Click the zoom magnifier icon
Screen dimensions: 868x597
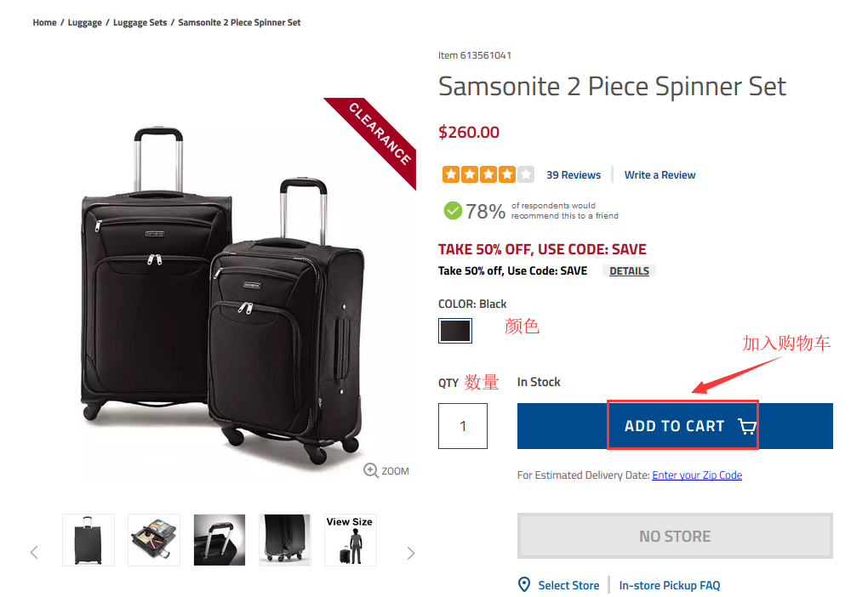click(371, 470)
